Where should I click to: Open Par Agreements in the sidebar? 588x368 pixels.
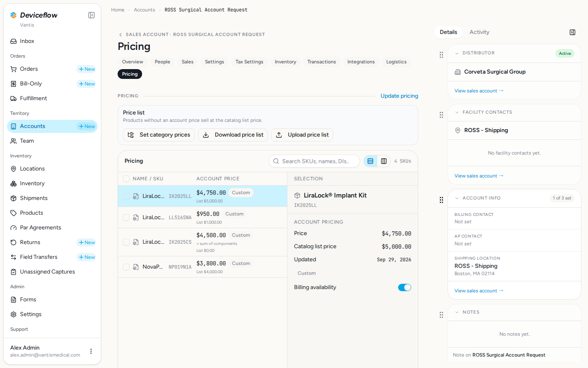52,227
